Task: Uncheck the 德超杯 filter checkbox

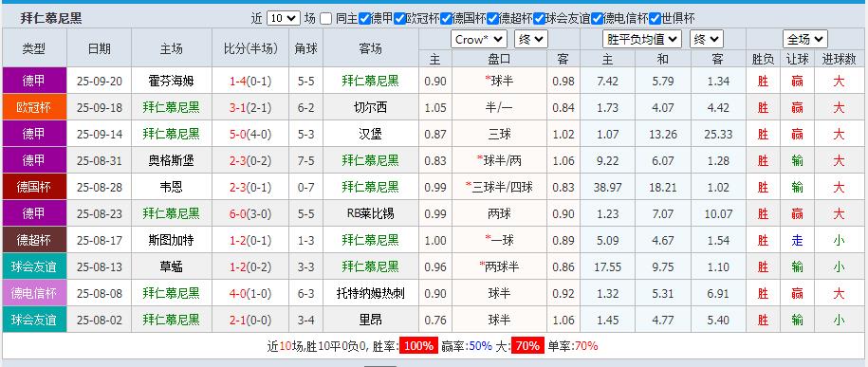Action: (x=492, y=18)
